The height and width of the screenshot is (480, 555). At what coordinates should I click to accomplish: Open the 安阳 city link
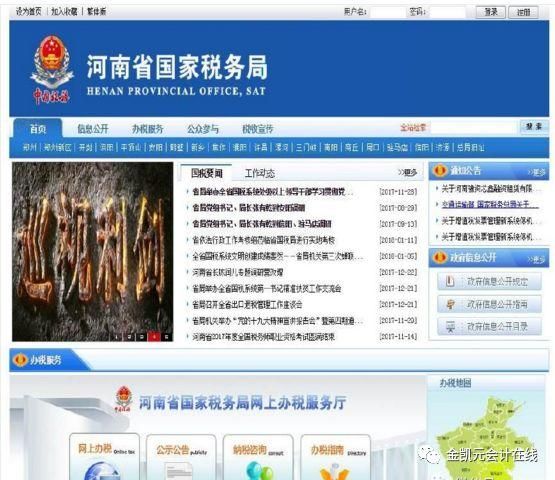[x=155, y=147]
